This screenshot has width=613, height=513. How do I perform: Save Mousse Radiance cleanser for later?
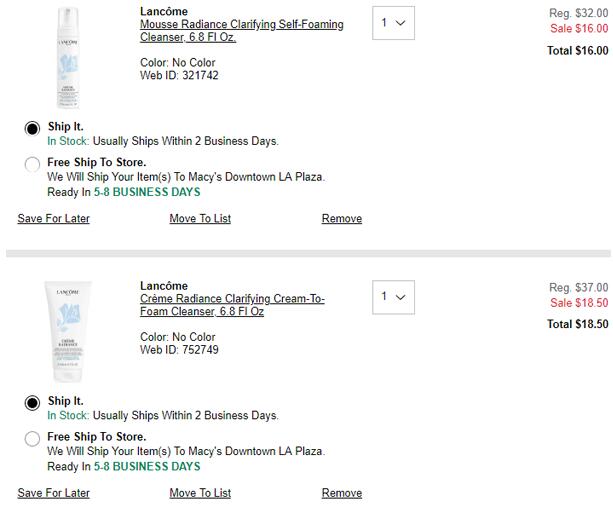[54, 219]
